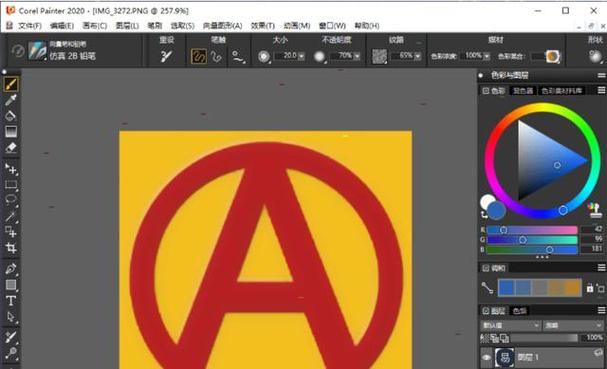
Task: Click the B blue channel slider
Action: coord(532,250)
